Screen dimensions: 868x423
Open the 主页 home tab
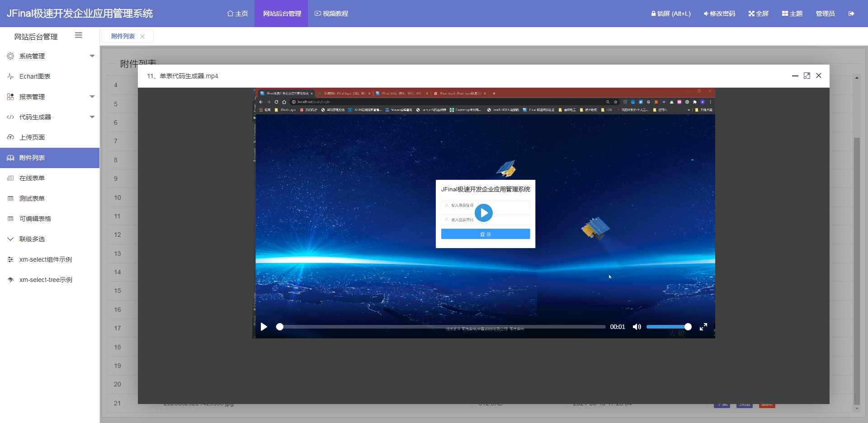[237, 14]
